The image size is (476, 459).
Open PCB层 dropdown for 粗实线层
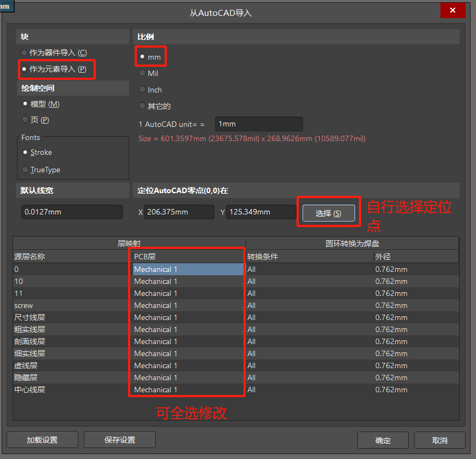(x=188, y=329)
